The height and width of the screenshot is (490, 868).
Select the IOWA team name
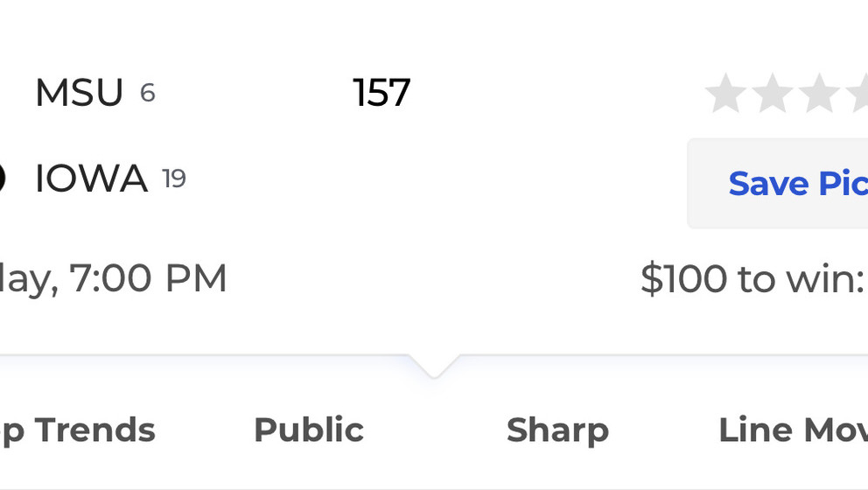click(x=91, y=178)
